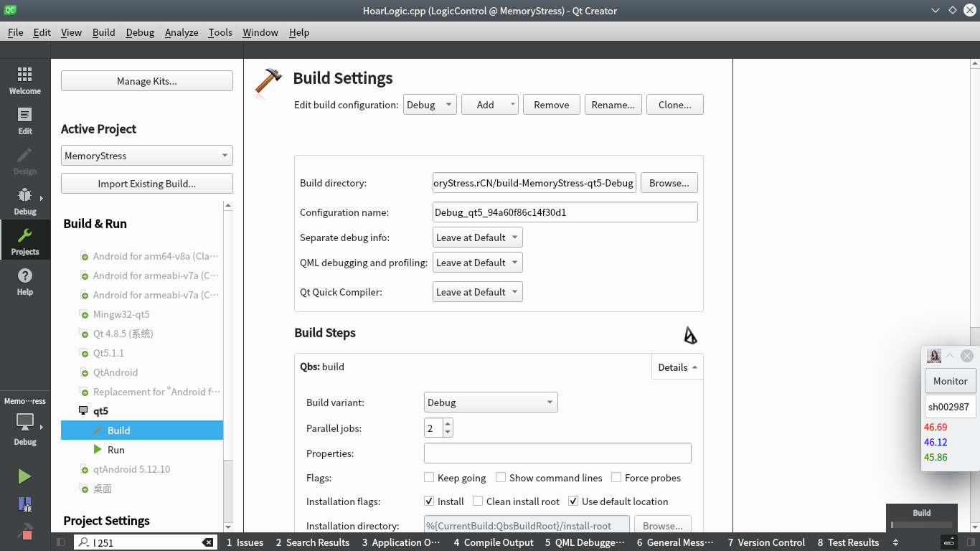Click the sh002987 field in Monitor widget
Viewport: 980px width, 551px height.
951,407
